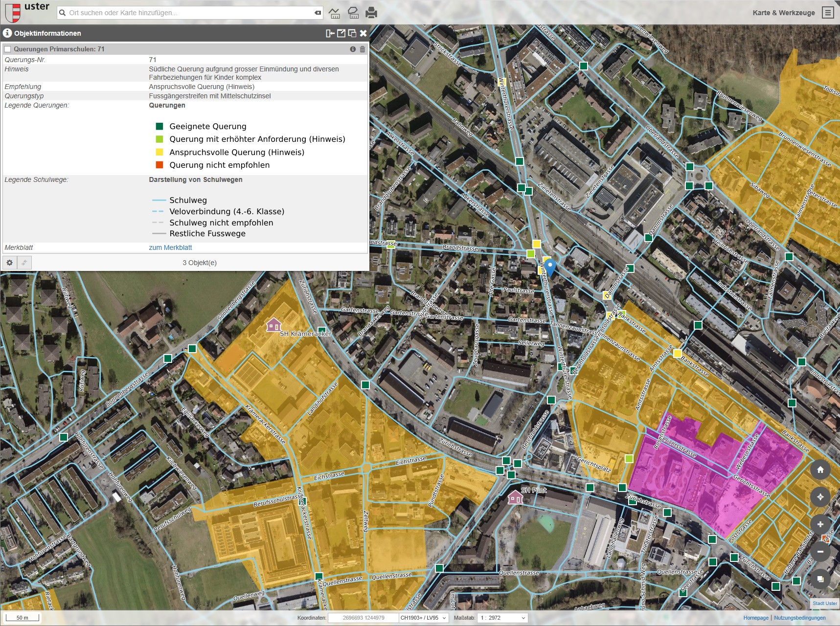Open the Maßstab scale dropdown
Screen dimensions: 840x626
[502, 618]
